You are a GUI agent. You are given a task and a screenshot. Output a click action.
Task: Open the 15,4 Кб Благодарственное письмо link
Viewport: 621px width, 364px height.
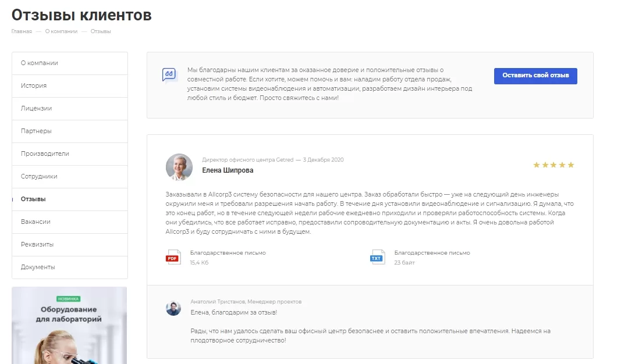(228, 253)
